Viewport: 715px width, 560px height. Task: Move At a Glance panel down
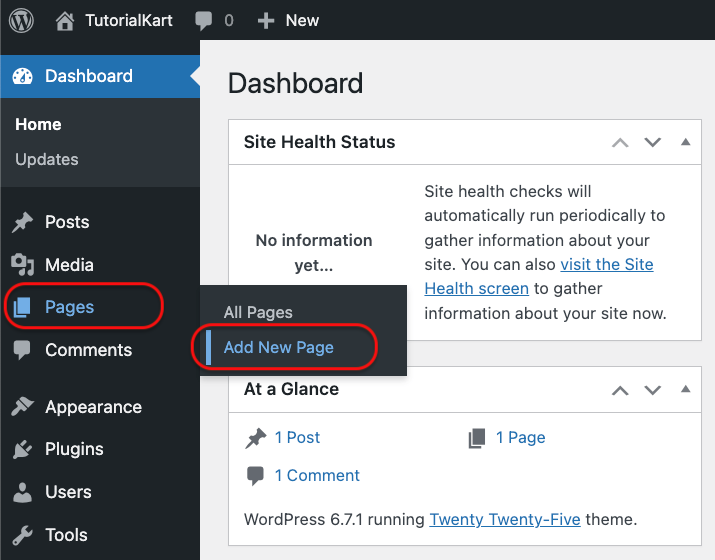pyautogui.click(x=653, y=390)
